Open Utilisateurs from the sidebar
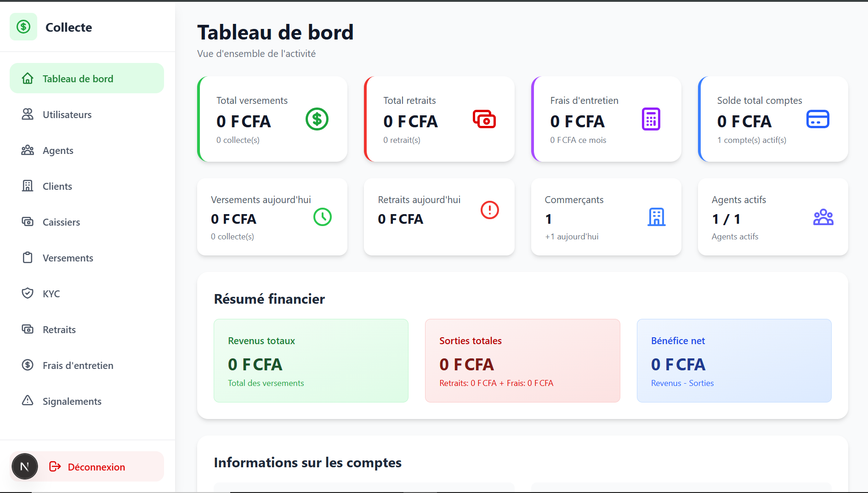868x493 pixels. point(67,114)
